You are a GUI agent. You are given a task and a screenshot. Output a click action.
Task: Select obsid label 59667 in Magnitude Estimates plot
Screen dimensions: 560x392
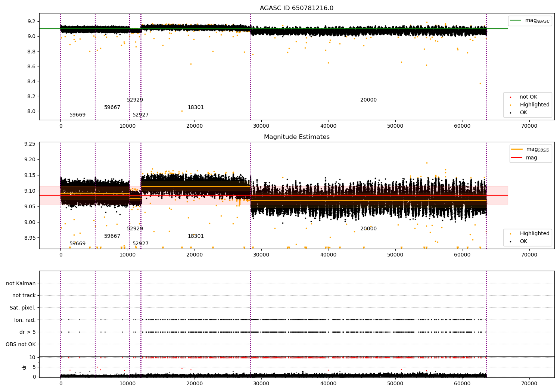click(112, 236)
